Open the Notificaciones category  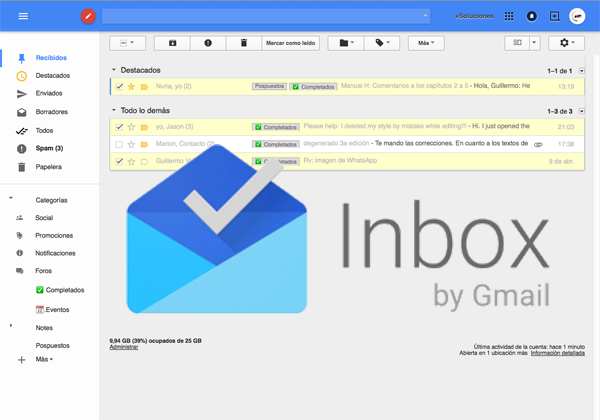55,253
